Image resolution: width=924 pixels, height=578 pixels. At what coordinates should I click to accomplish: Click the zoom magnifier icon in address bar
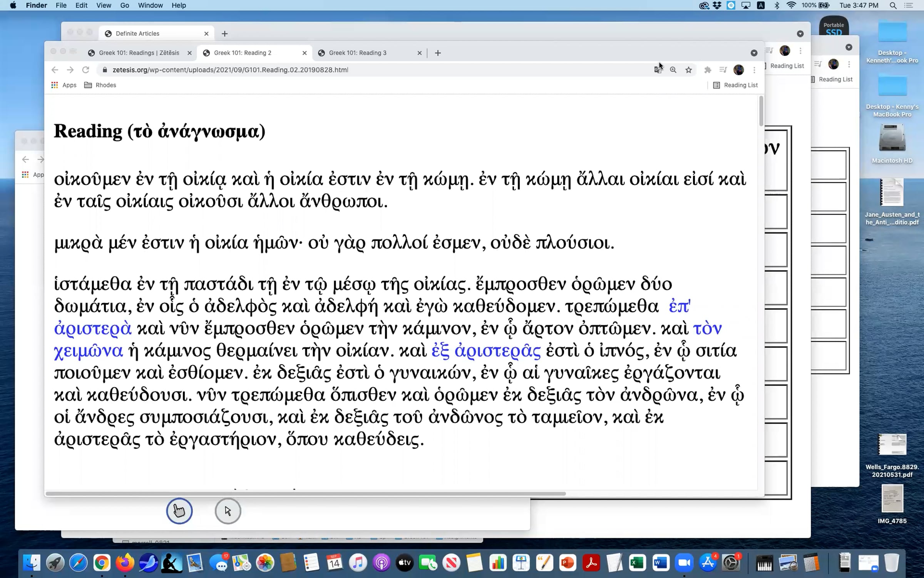coord(673,70)
